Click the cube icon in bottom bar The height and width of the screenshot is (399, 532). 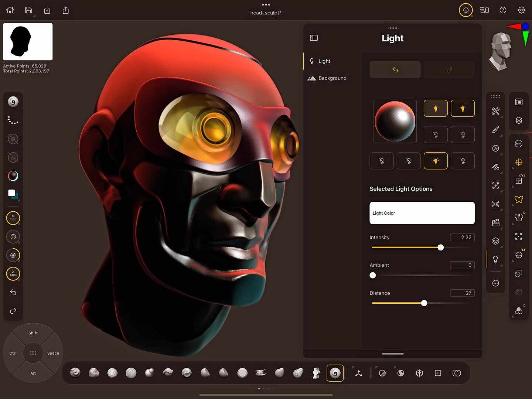tap(419, 373)
